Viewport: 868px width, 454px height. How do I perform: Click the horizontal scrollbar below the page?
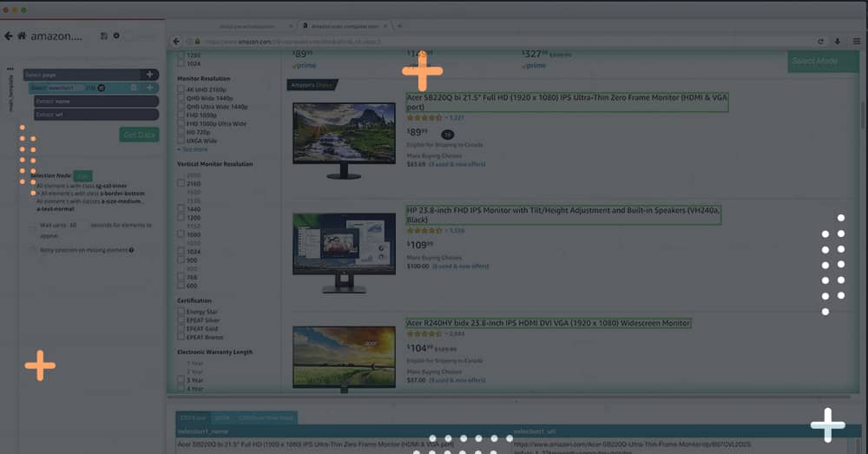510,397
